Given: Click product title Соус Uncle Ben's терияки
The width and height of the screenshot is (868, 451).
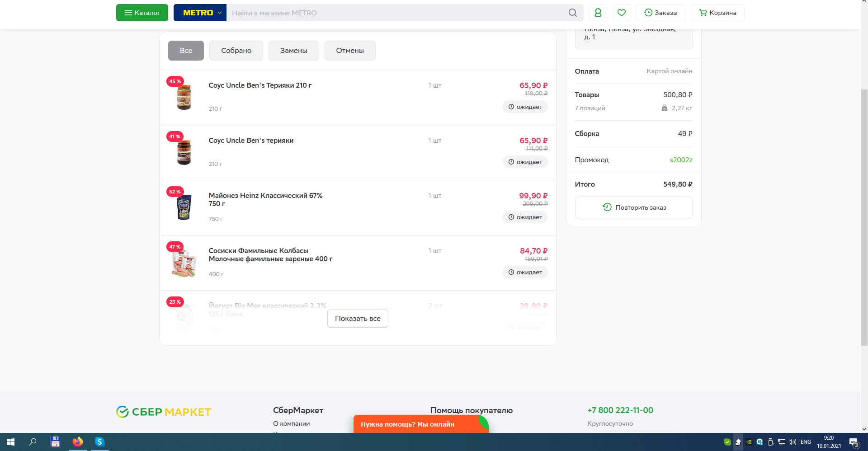Looking at the screenshot, I should click(x=251, y=141).
